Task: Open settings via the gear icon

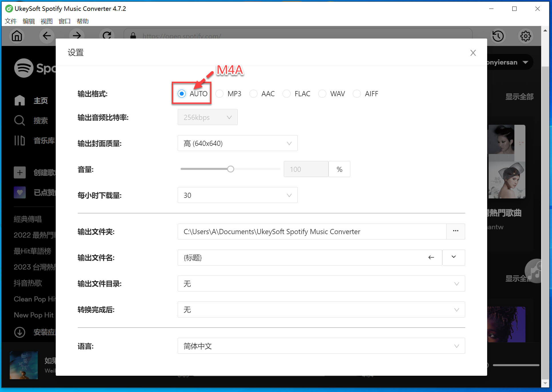Action: 525,36
